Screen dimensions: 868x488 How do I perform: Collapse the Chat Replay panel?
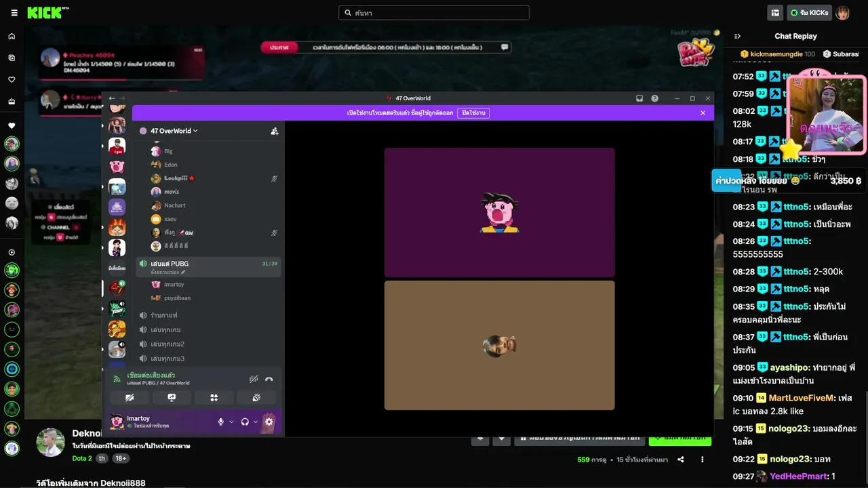(738, 37)
